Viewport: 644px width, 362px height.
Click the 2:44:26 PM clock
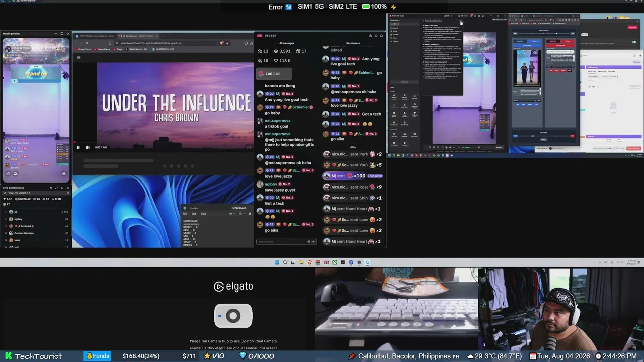click(620, 356)
